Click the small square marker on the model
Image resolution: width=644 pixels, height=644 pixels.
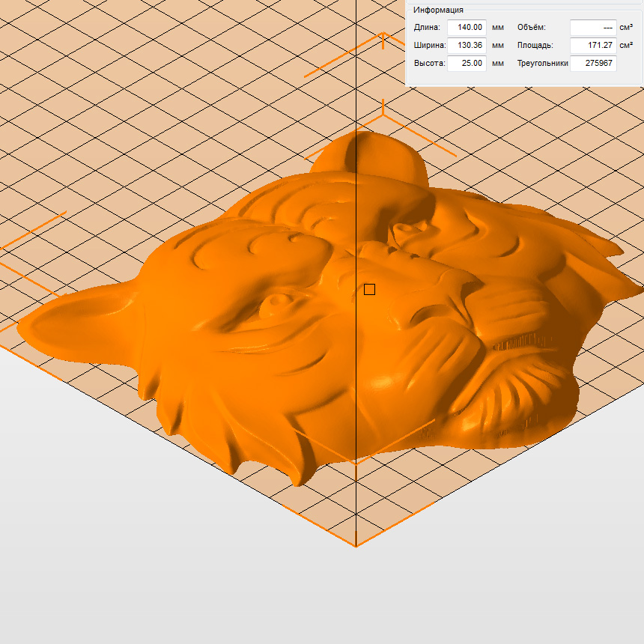pos(369,289)
